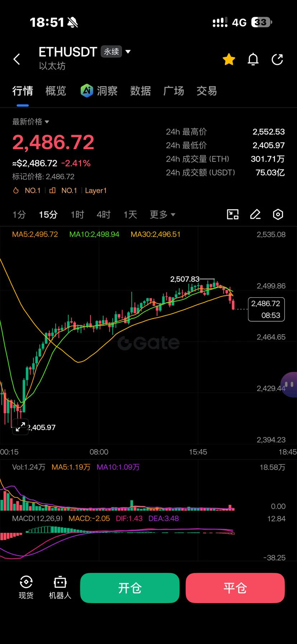The width and height of the screenshot is (297, 644).
Task: Switch to the 交易 tab
Action: [207, 91]
